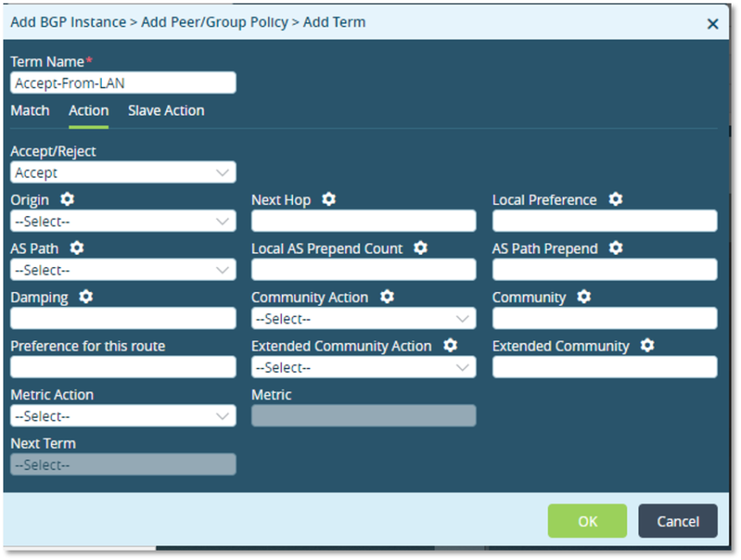741x560 pixels.
Task: Click the gear icon next to AS Path
Action: pyautogui.click(x=77, y=249)
